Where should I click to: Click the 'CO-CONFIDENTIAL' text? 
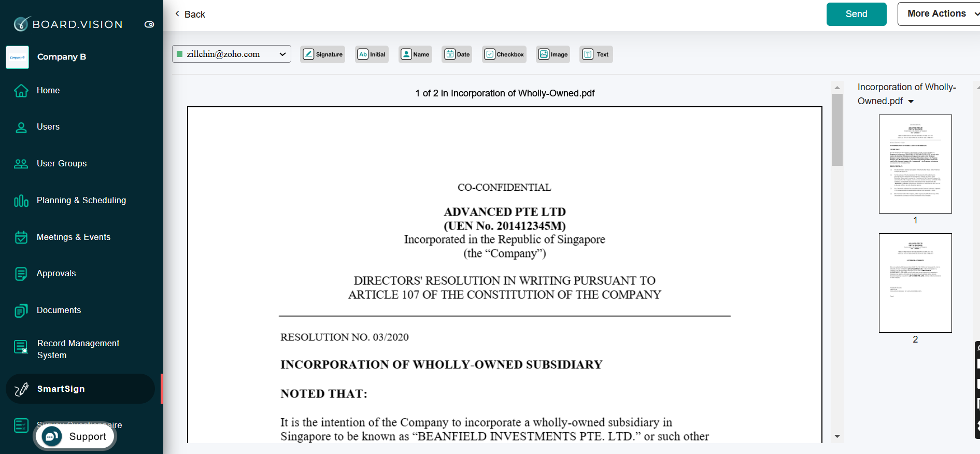click(504, 188)
